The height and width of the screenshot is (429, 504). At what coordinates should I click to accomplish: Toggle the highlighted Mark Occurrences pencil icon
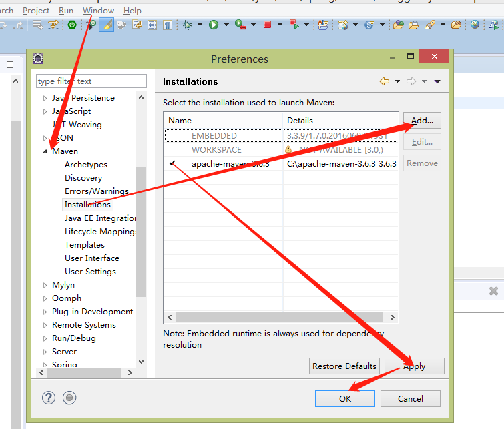pos(106,25)
